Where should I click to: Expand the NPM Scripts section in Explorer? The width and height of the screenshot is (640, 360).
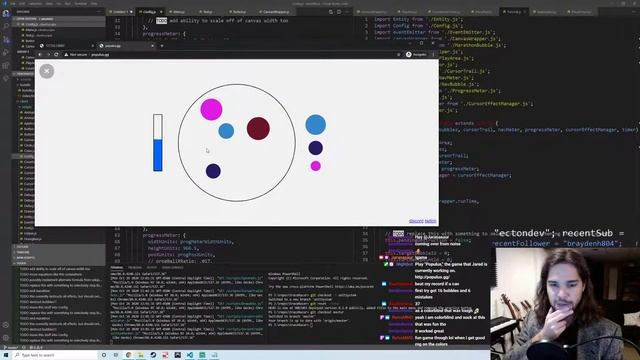[x=59, y=258]
